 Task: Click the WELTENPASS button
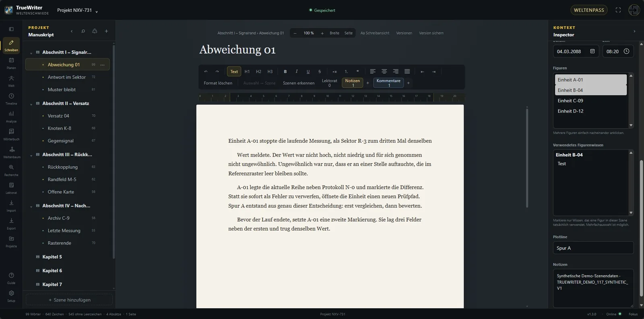point(589,10)
